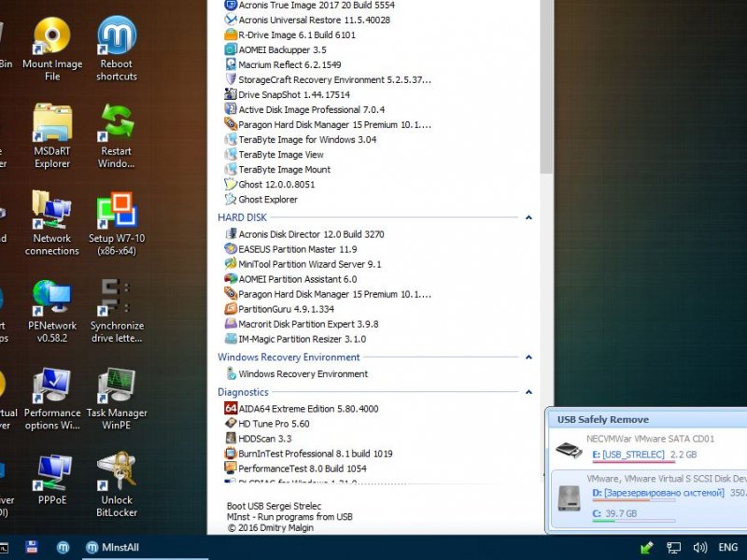The image size is (747, 560).
Task: Select TeraByte Image for Windows 3.04
Action: (x=300, y=139)
